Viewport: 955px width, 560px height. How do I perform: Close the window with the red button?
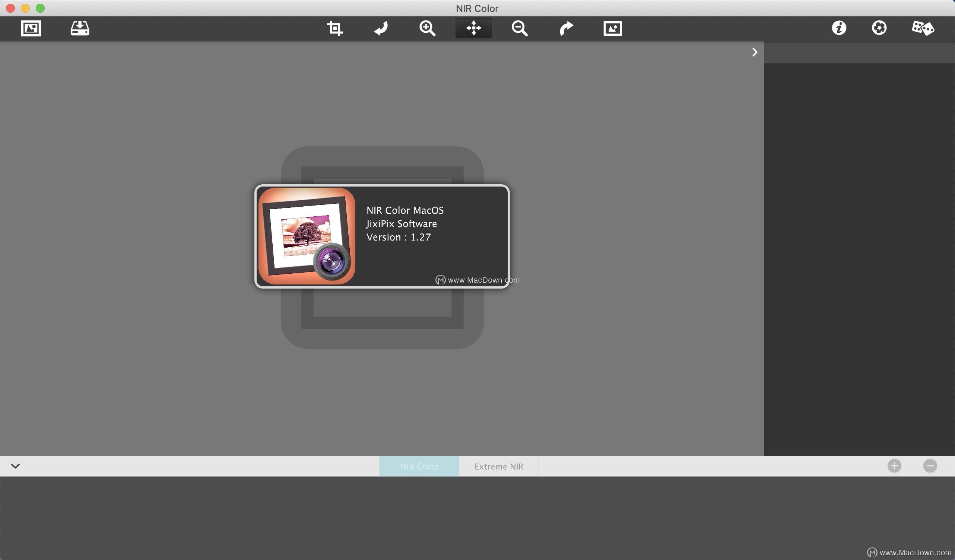tap(10, 8)
